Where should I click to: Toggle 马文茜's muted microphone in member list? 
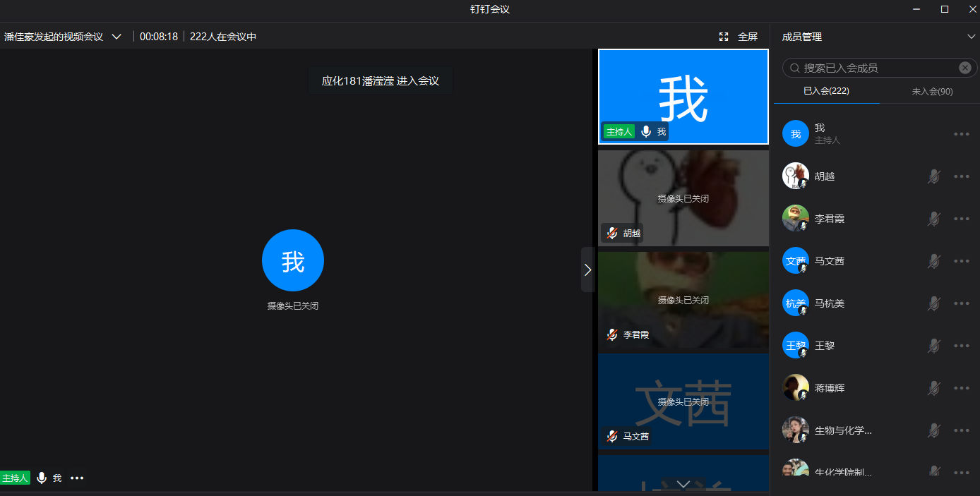click(934, 261)
